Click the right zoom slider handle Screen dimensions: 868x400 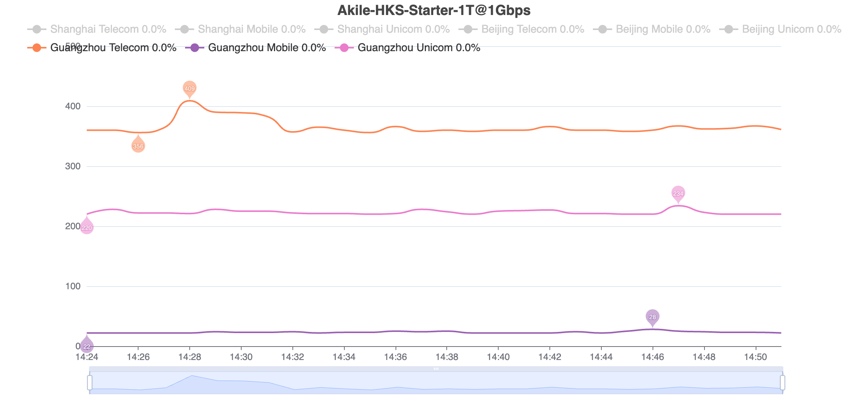[783, 383]
